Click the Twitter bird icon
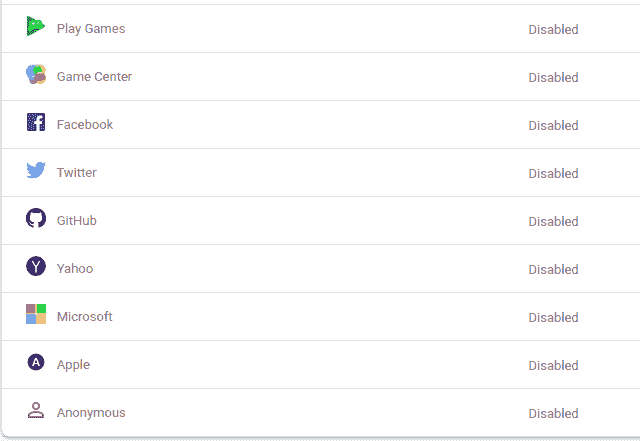 click(x=36, y=171)
